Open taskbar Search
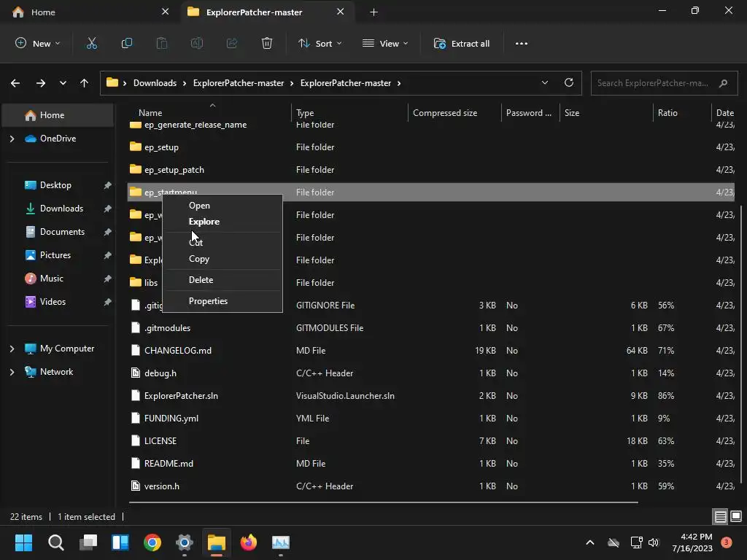The image size is (747, 560). click(55, 542)
